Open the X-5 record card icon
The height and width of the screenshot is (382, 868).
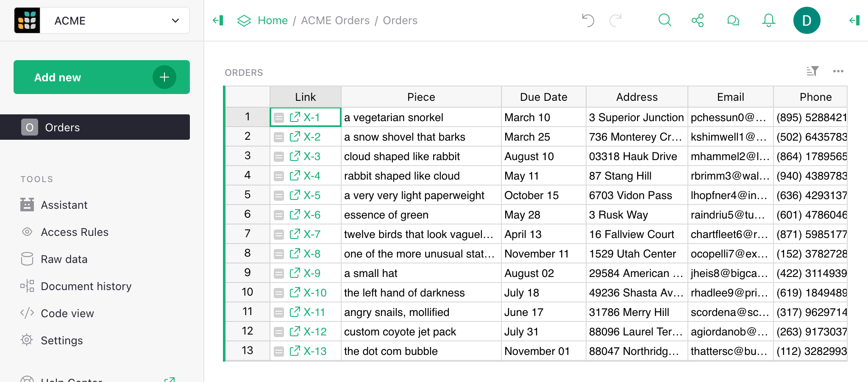279,196
